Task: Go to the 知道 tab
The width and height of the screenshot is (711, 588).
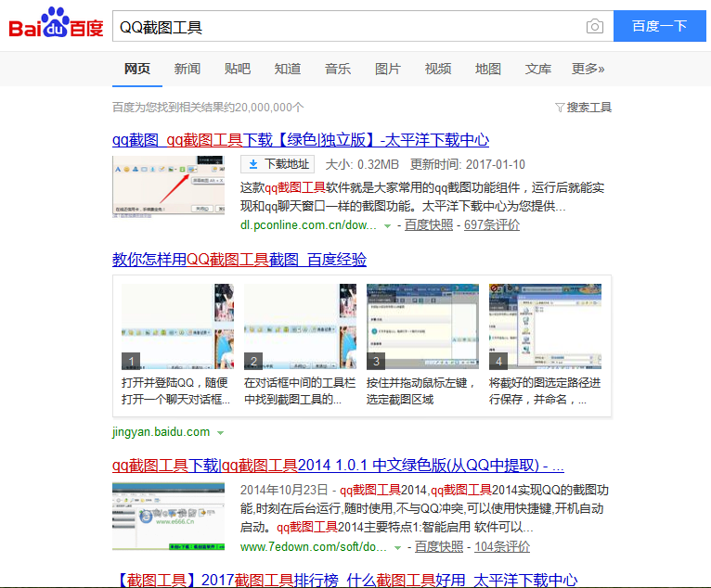Action: pos(288,69)
